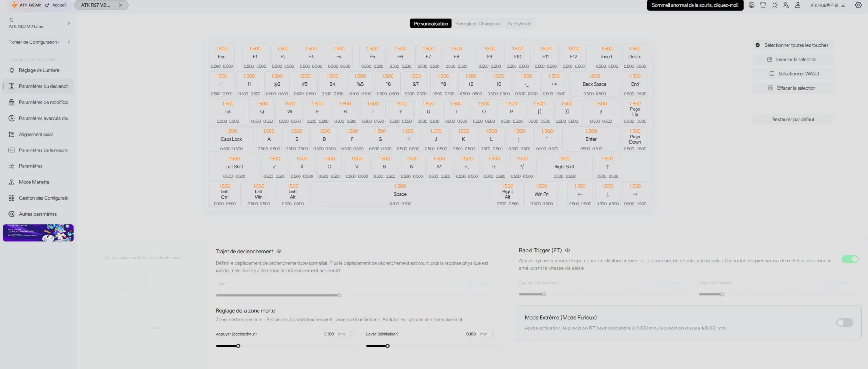
Task: Open the video tutorial monitor icon in top bar
Action: tap(751, 5)
